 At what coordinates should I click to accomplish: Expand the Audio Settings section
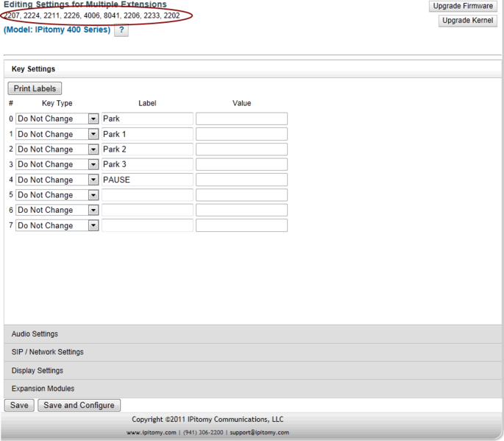[35, 334]
